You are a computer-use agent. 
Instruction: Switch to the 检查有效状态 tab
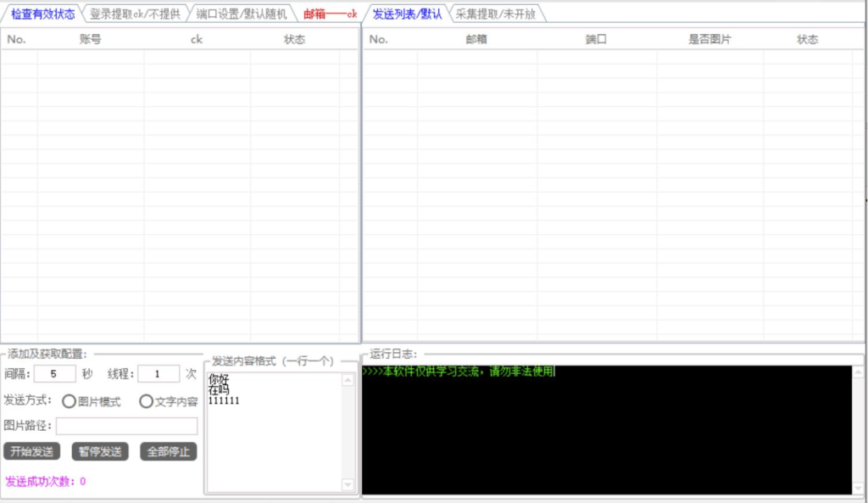tap(42, 14)
